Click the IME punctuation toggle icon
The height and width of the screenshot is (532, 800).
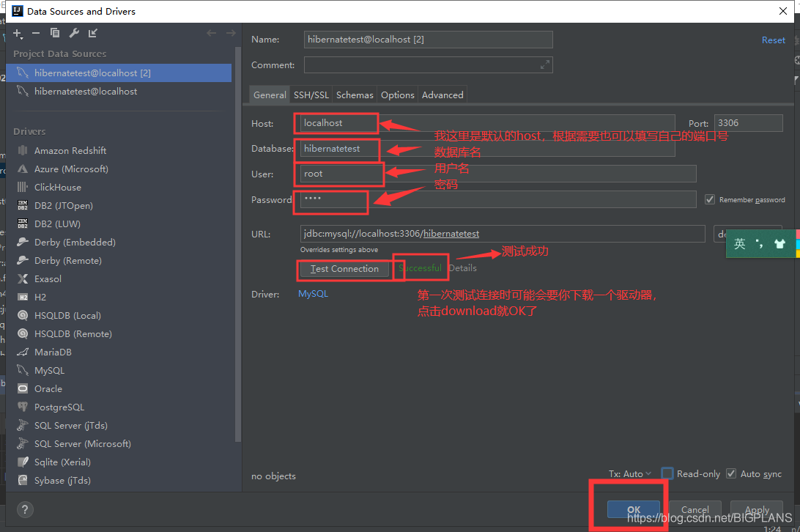pos(760,244)
